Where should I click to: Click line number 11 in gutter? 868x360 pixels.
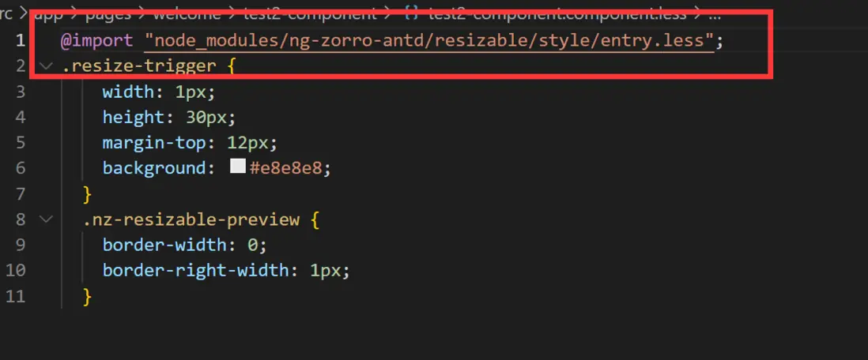coord(16,297)
